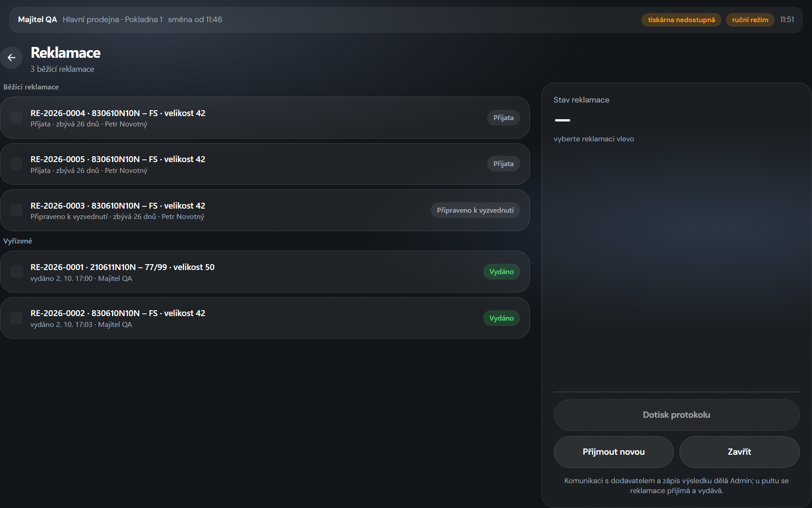The width and height of the screenshot is (812, 508).
Task: Go back using the arrow icon
Action: (11, 58)
